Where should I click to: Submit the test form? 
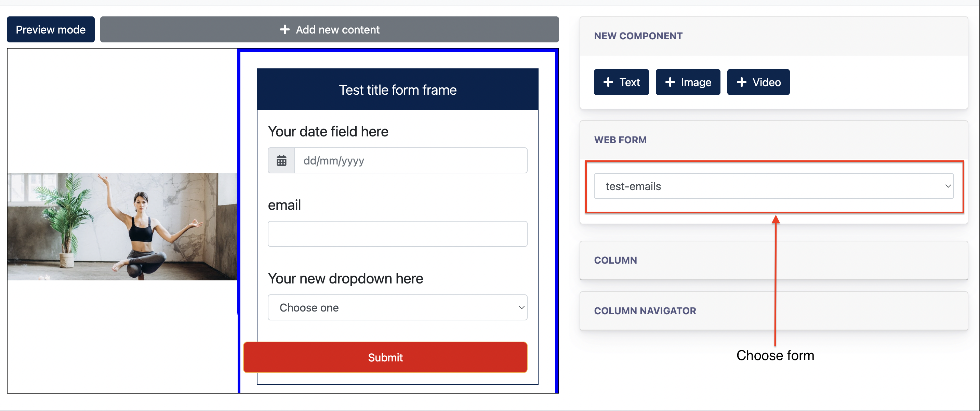tap(385, 357)
